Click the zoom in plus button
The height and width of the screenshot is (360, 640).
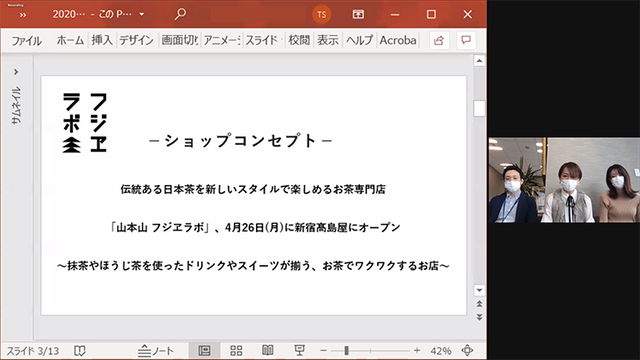coord(417,350)
